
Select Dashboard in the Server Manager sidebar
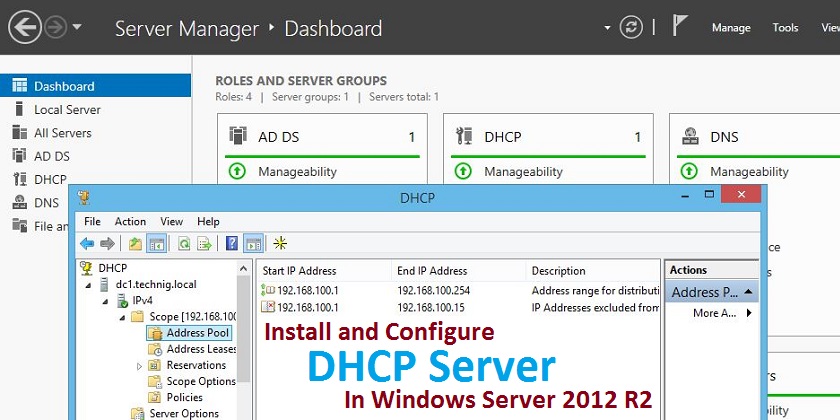(x=95, y=86)
